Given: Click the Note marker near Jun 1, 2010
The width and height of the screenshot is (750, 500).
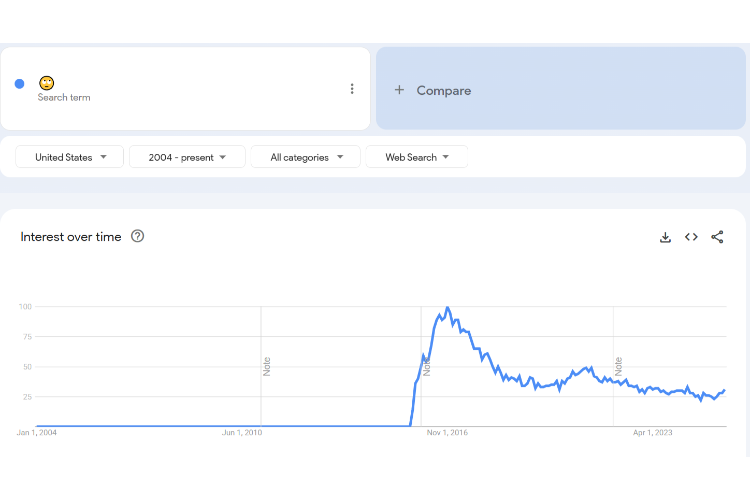Looking at the screenshot, I should [267, 366].
